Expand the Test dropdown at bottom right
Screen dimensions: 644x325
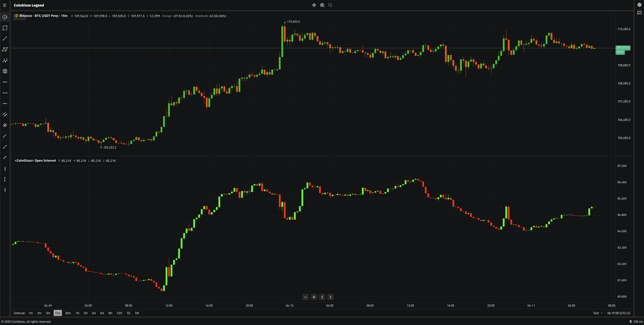(x=598, y=313)
